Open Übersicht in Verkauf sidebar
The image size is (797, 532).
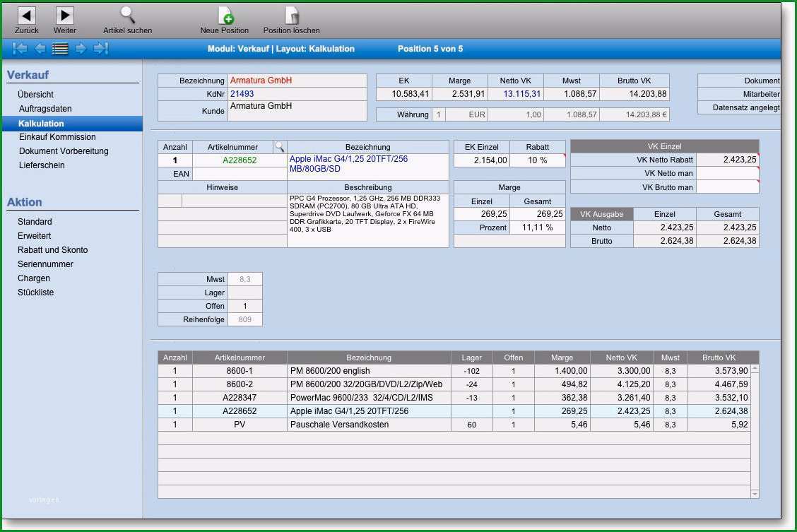35,95
